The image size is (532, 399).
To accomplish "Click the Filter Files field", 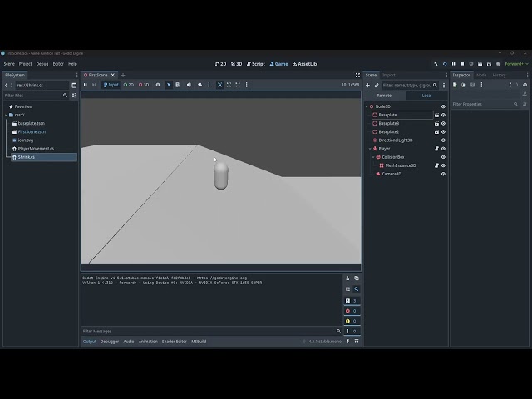I will (x=36, y=96).
